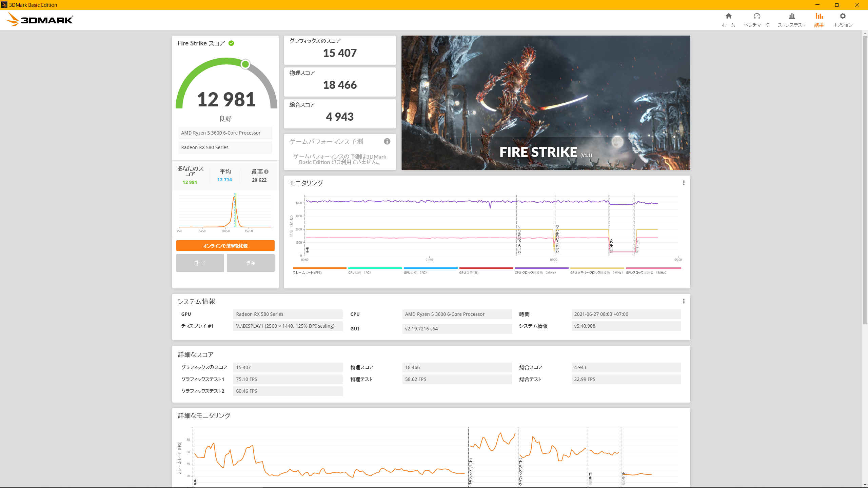
Task: Toggle フレームレート (FPS) legend item
Action: [x=319, y=271]
